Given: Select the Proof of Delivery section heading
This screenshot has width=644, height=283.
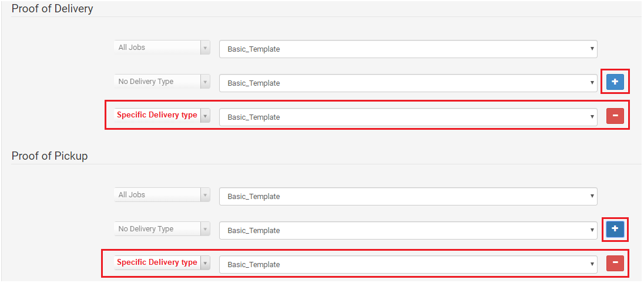Looking at the screenshot, I should [52, 9].
